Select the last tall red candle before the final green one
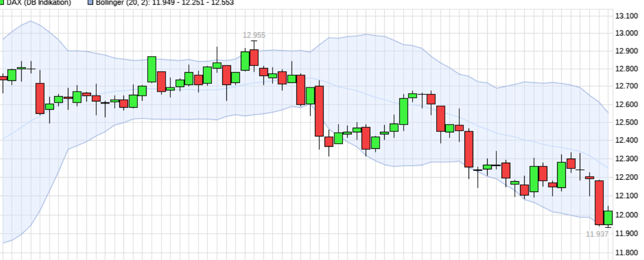Viewport: 644px width, 260px height. point(599,202)
